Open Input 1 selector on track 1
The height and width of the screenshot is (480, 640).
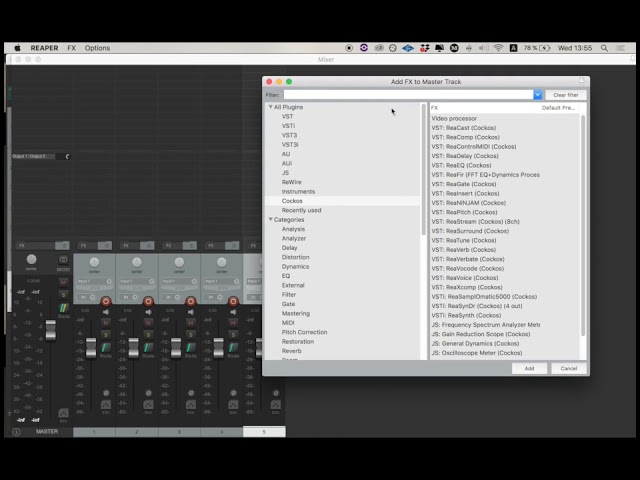point(94,281)
